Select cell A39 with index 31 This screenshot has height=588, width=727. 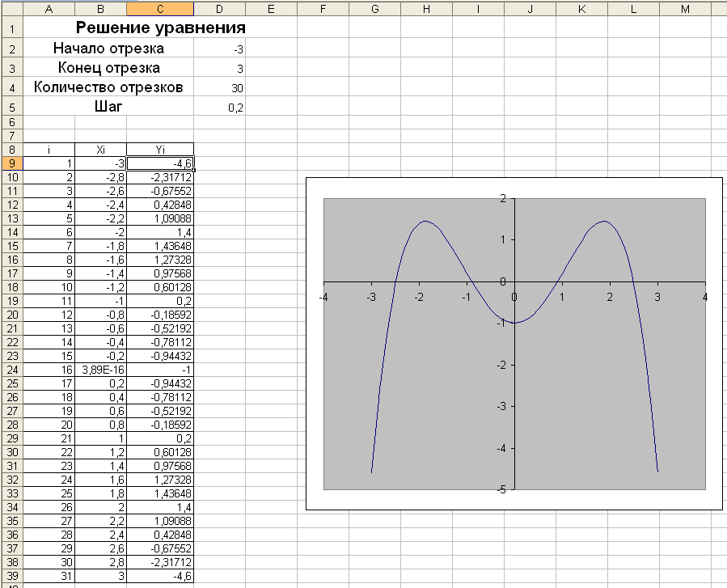click(49, 576)
